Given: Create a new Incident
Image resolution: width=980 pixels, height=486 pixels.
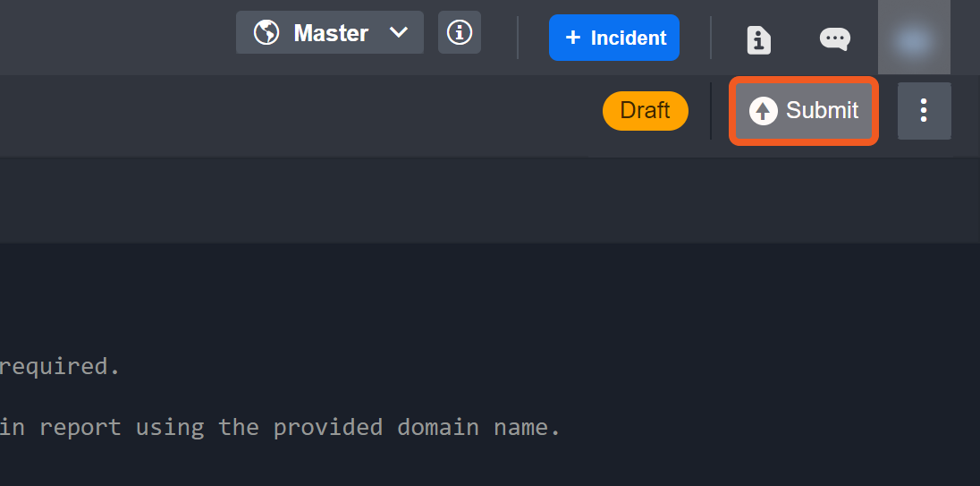Looking at the screenshot, I should (613, 38).
